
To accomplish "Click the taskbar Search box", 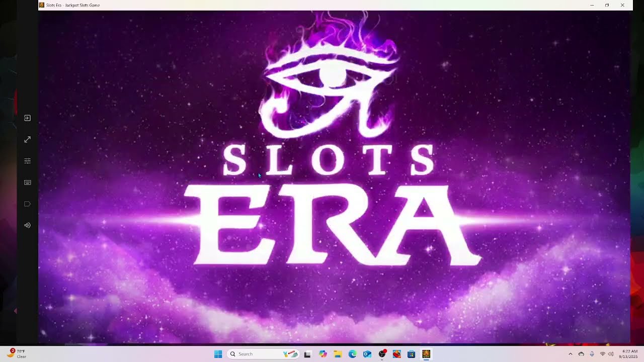I will click(263, 354).
